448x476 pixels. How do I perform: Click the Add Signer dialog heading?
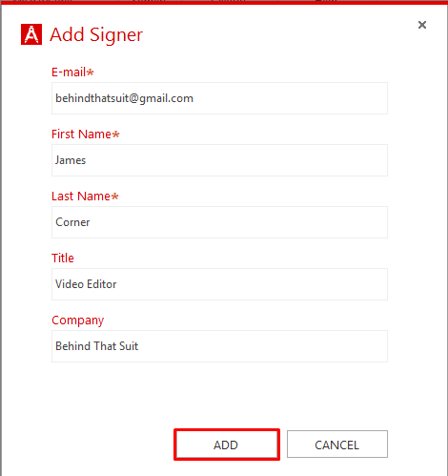click(x=96, y=34)
